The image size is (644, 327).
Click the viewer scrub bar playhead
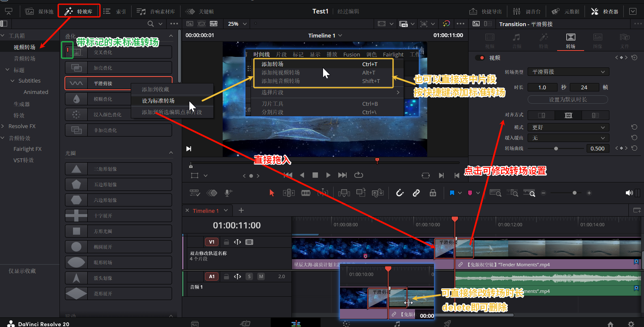377,160
